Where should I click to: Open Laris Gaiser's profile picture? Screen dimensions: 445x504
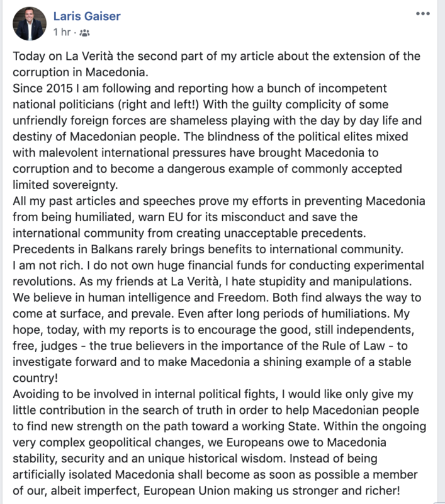(29, 23)
